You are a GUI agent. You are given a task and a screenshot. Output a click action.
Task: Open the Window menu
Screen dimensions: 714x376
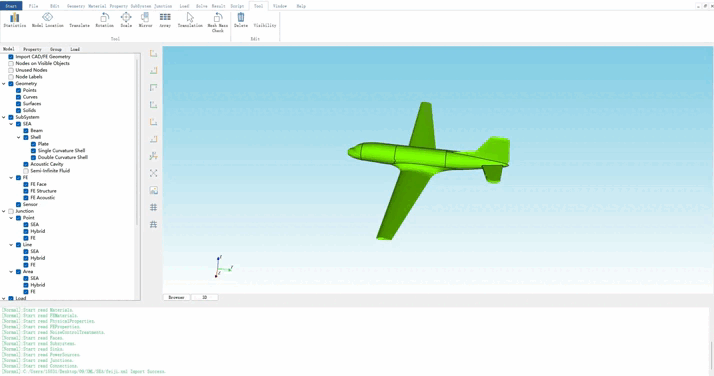(x=280, y=6)
